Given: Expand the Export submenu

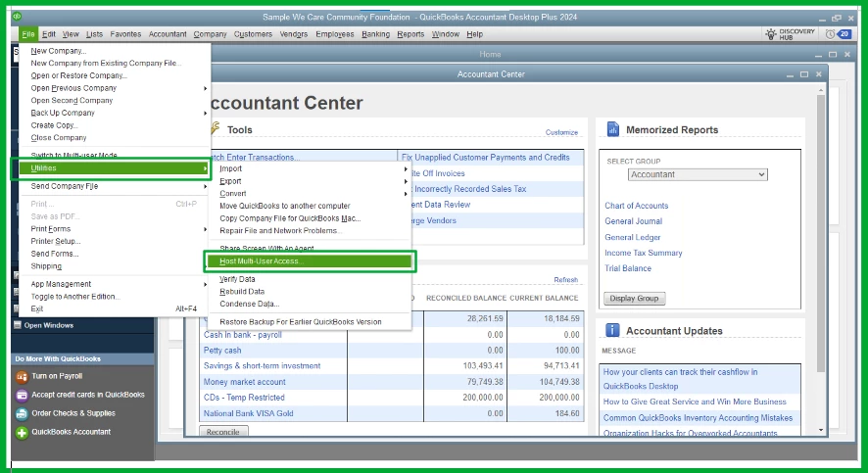Looking at the screenshot, I should tap(310, 181).
